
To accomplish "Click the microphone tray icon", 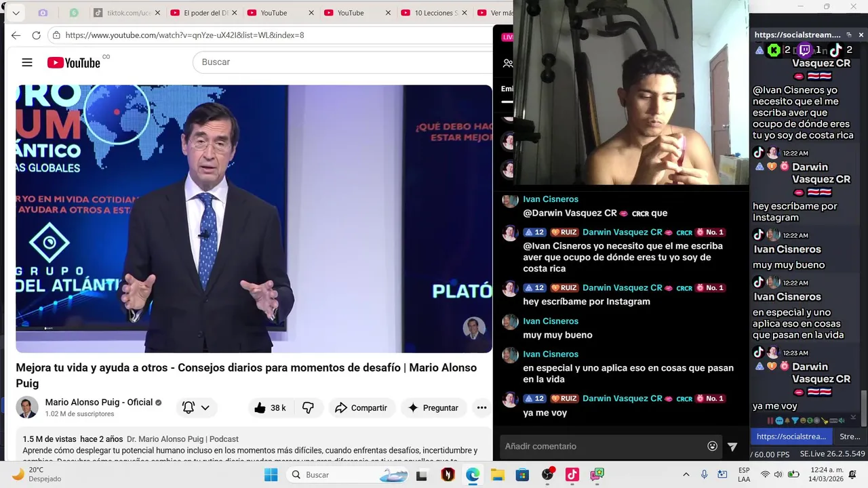I will pos(704,474).
